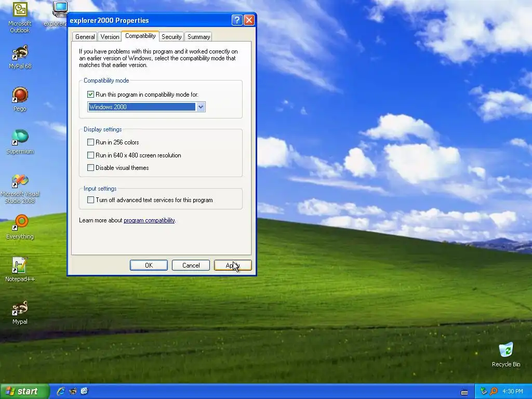Open the Summary tab
This screenshot has height=399, width=532.
(x=198, y=37)
